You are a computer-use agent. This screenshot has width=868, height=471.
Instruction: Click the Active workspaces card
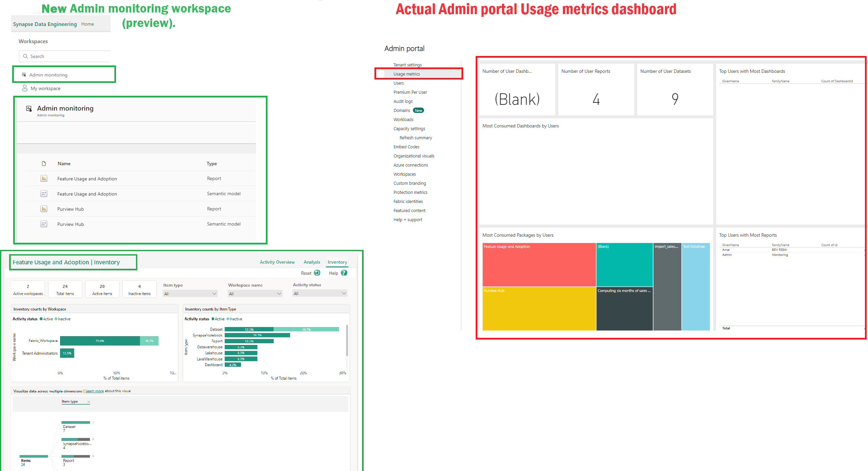28,289
